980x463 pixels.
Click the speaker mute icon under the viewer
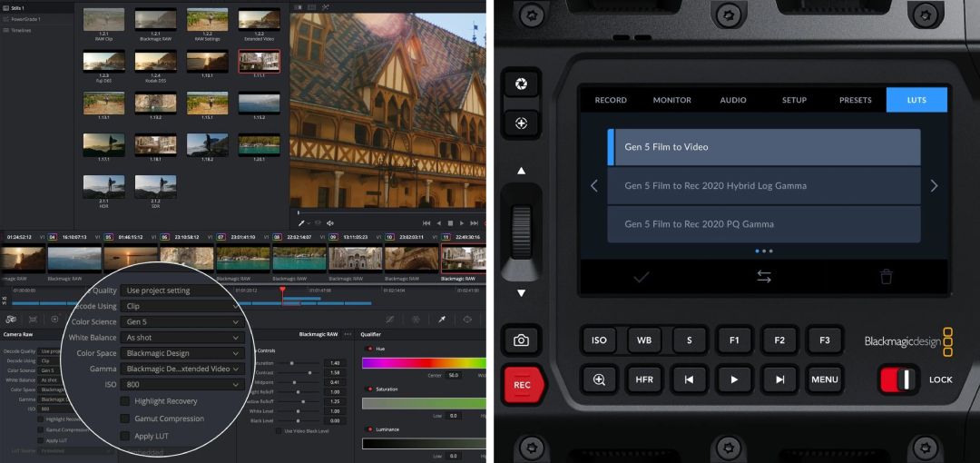pyautogui.click(x=330, y=222)
